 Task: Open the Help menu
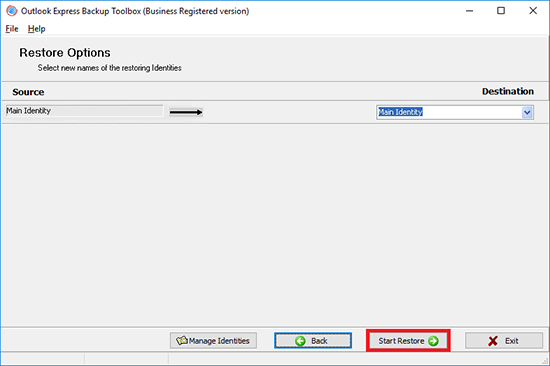coord(36,29)
